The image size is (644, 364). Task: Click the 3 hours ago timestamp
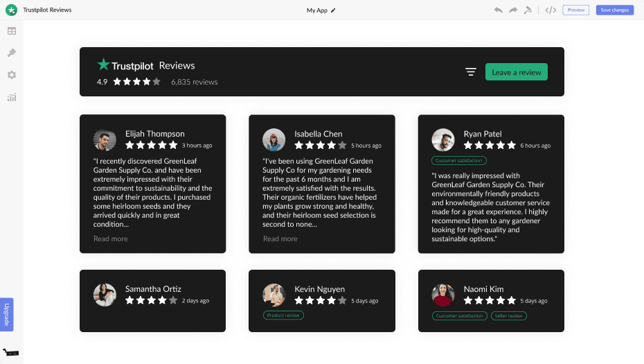[197, 145]
